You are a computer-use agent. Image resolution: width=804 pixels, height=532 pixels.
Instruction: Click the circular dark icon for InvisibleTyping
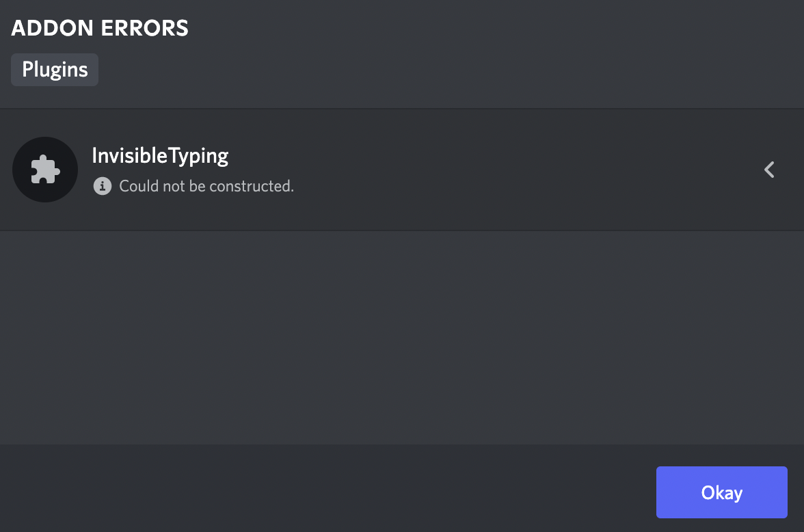pyautogui.click(x=45, y=169)
